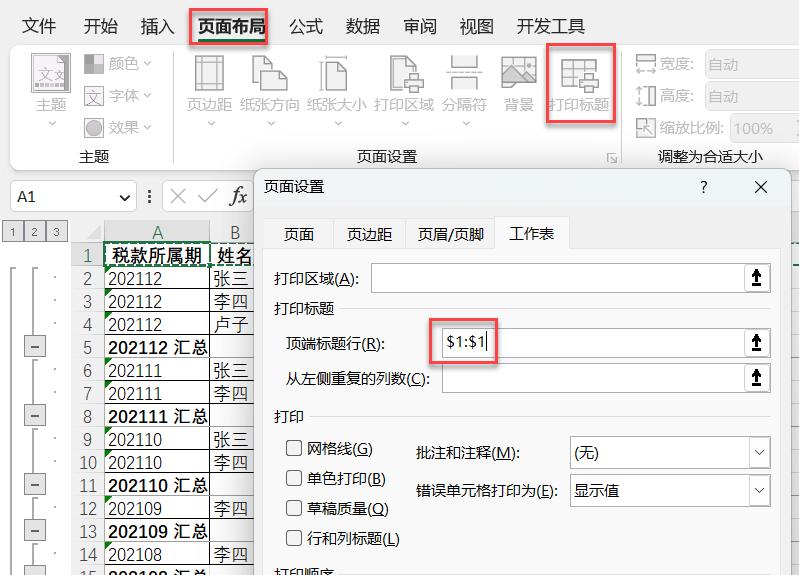Click outline level 1 button
This screenshot has width=799, height=575.
point(13,232)
